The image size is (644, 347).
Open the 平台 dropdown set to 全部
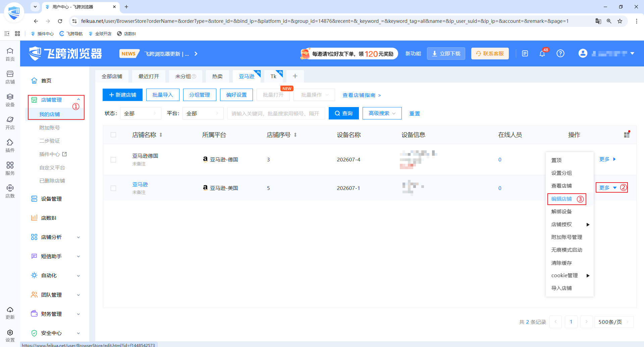tap(203, 113)
